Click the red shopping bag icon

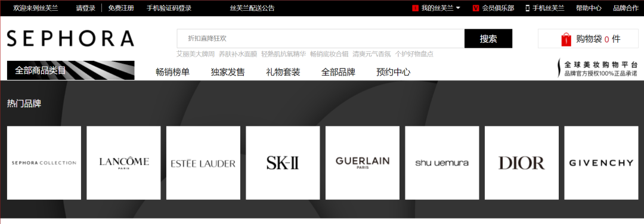(x=566, y=39)
